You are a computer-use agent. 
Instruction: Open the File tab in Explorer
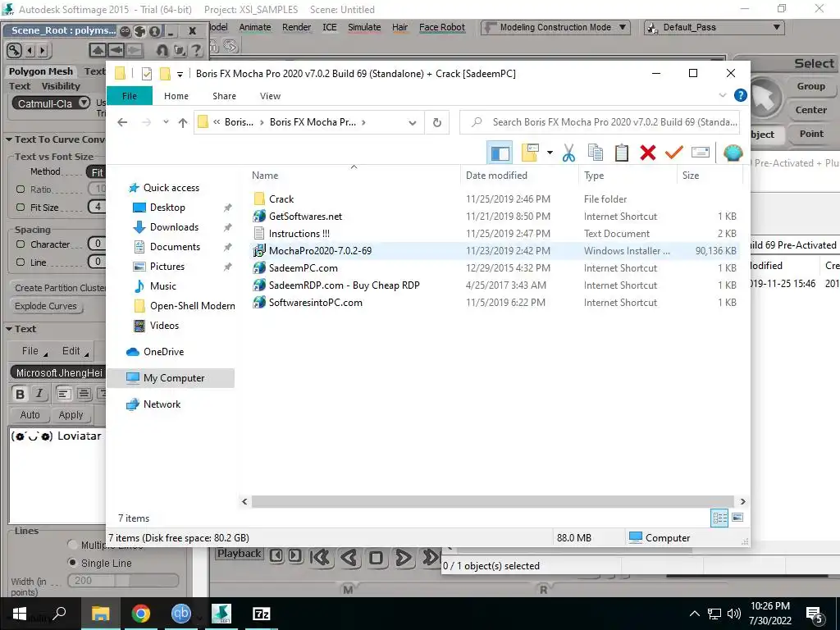130,96
